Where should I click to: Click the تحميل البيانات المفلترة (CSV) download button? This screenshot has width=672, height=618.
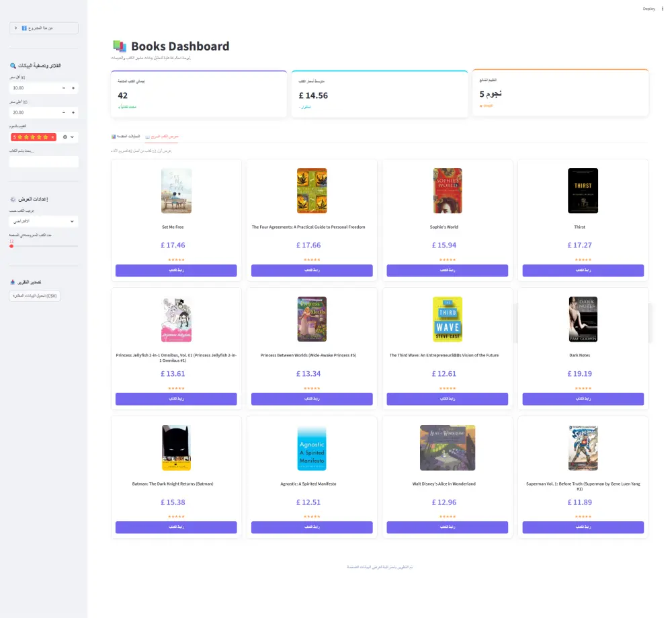click(35, 295)
